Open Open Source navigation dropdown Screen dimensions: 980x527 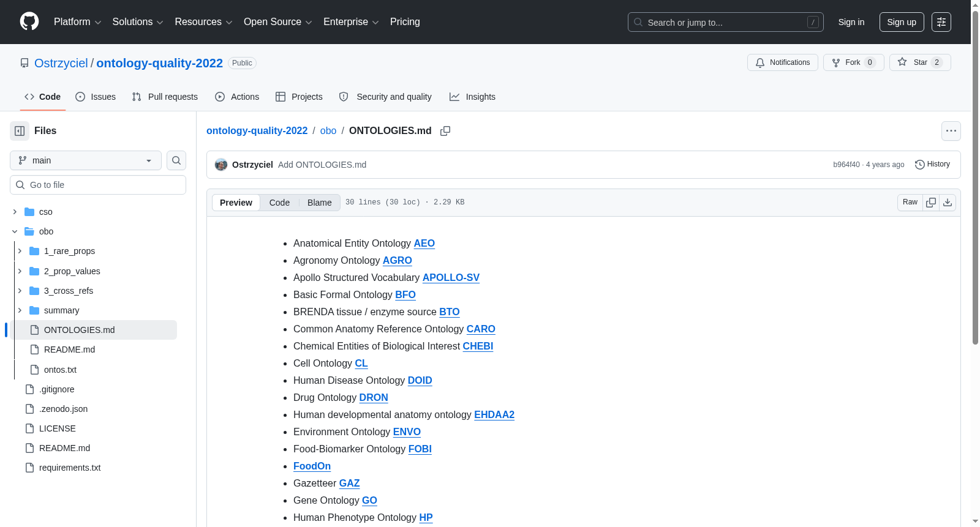pyautogui.click(x=278, y=22)
